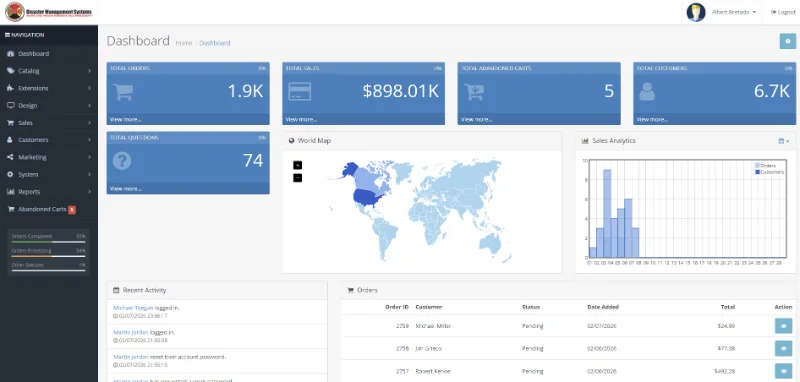Image resolution: width=800 pixels, height=382 pixels.
Task: Click the Total Sales credit card icon
Action: [299, 92]
